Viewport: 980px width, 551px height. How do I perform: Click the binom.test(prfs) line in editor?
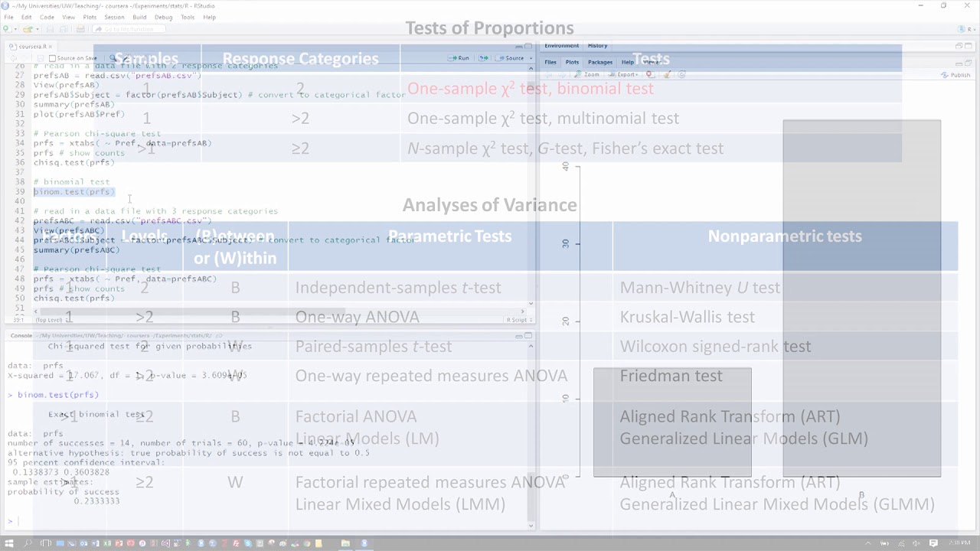[x=73, y=191]
